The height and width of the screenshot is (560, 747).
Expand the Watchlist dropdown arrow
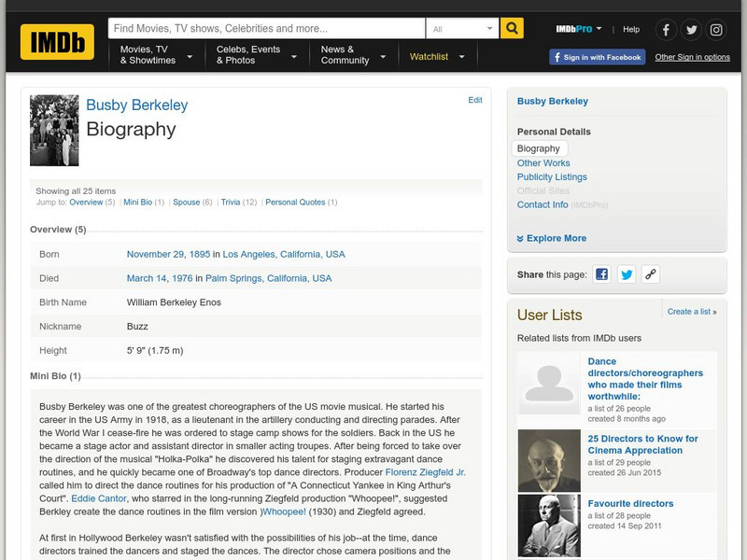point(461,57)
